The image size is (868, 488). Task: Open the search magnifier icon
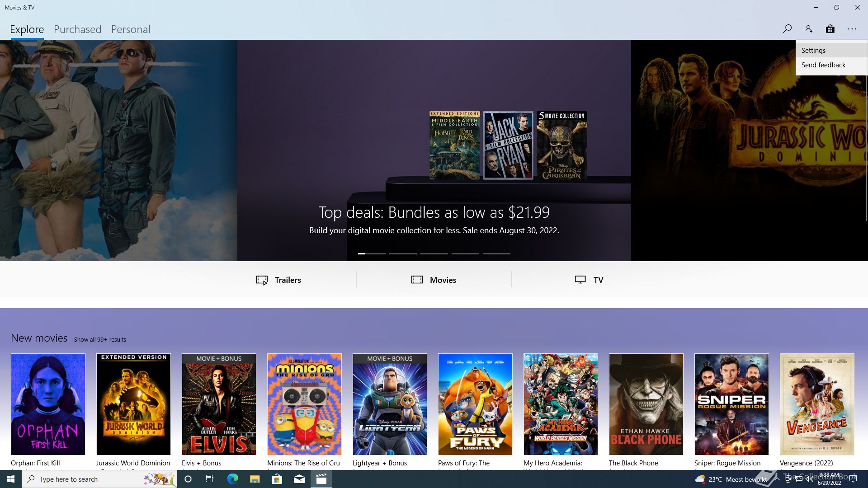(x=787, y=29)
